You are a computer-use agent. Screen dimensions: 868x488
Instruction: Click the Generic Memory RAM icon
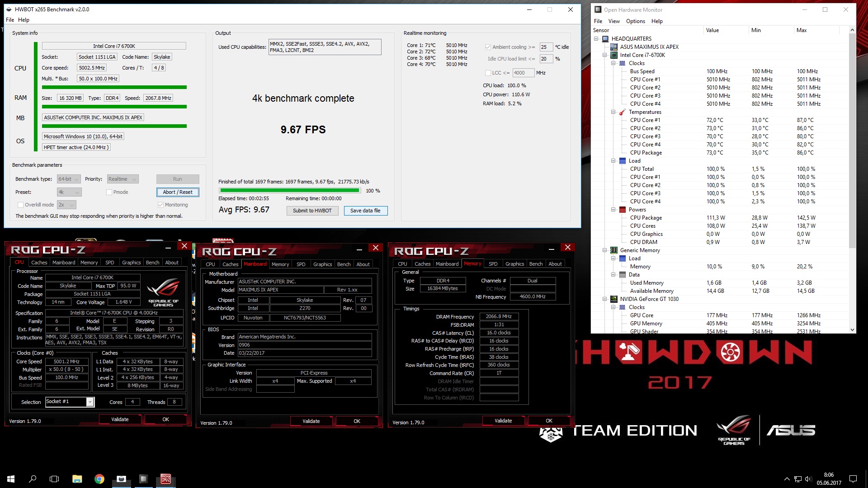click(x=614, y=250)
